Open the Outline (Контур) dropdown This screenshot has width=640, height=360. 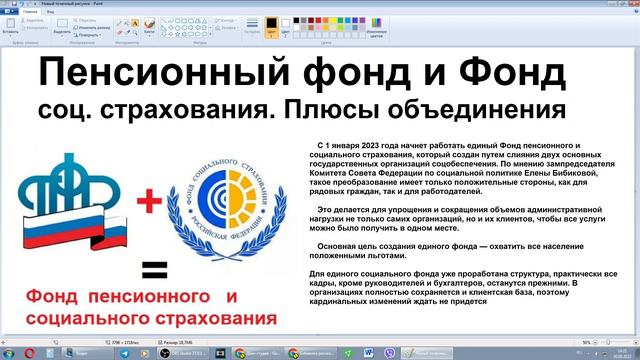click(225, 20)
